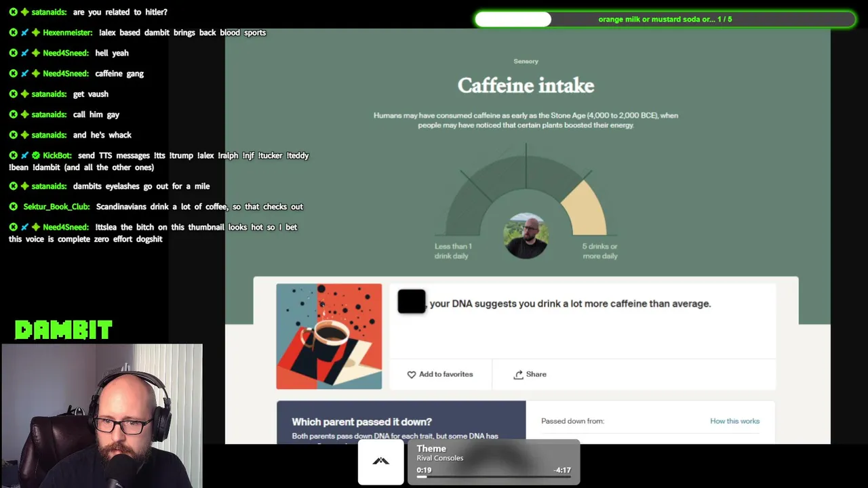Click the diamond badge on the 'hell yeah' message
Viewport: 868px width, 488px height.
36,53
